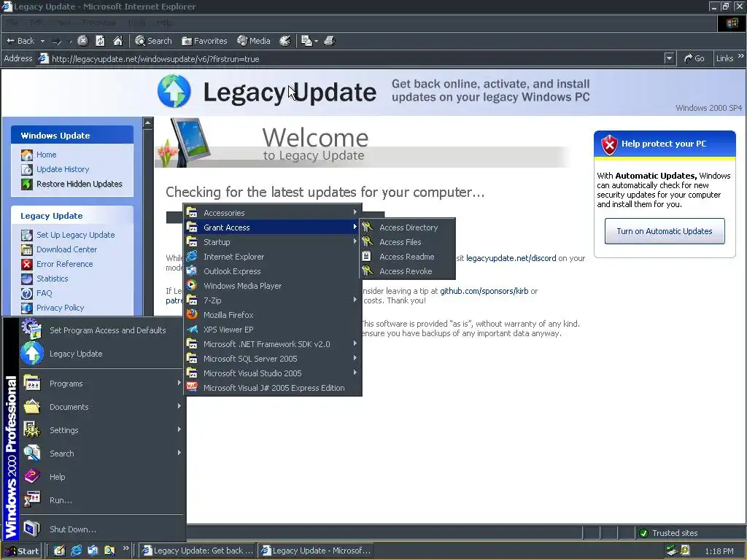
Task: Open the Search pane from the toolbar
Action: pos(153,41)
